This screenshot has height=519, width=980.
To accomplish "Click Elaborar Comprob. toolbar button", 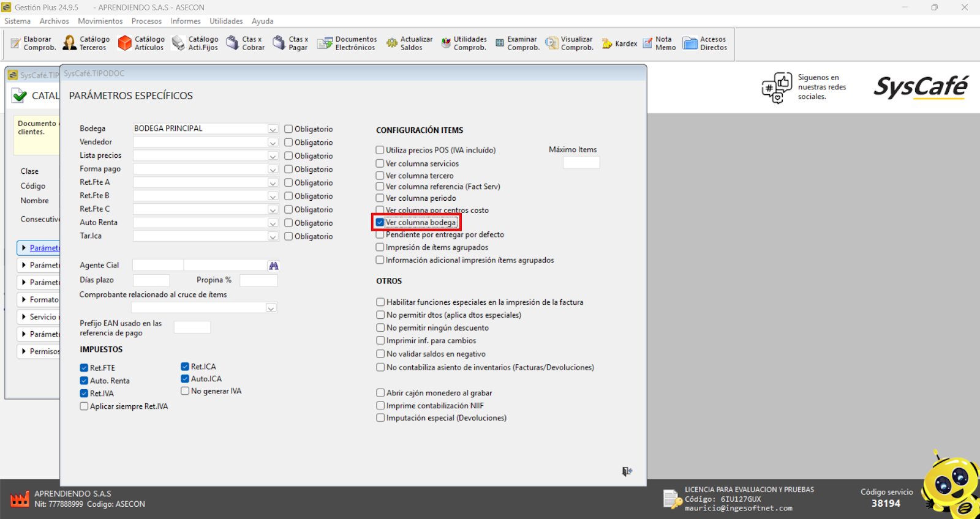I will click(33, 43).
